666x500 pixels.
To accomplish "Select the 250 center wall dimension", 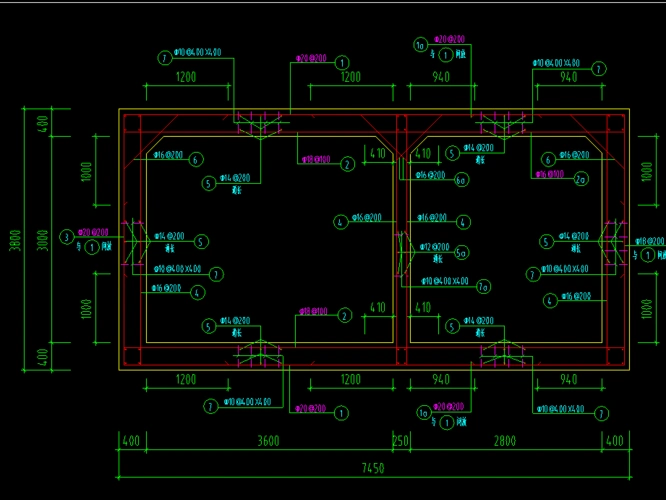I will click(x=400, y=441).
